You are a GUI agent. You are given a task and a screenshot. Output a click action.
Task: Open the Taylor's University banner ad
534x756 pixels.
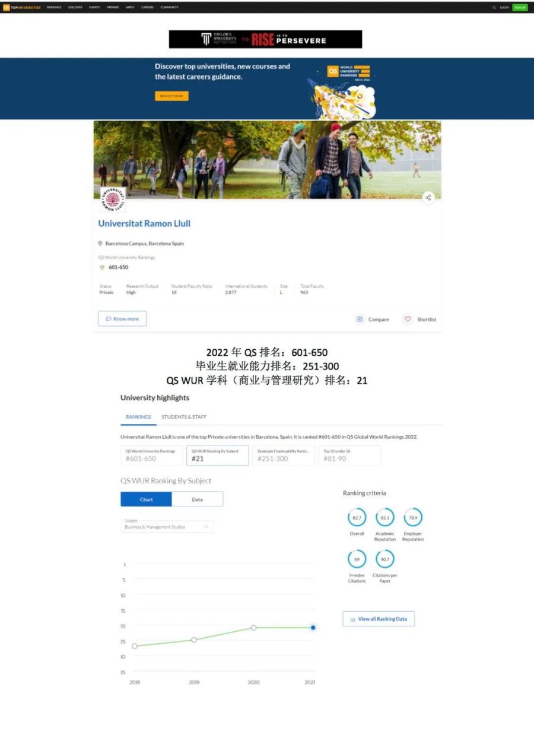265,39
